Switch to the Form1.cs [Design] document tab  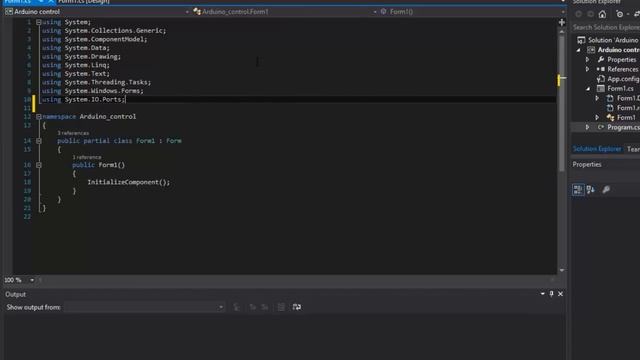pyautogui.click(x=84, y=2)
